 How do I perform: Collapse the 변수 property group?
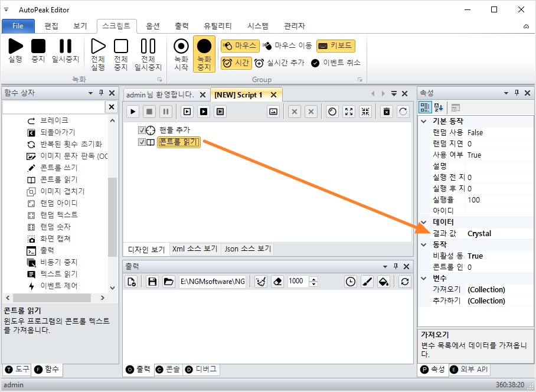(424, 278)
